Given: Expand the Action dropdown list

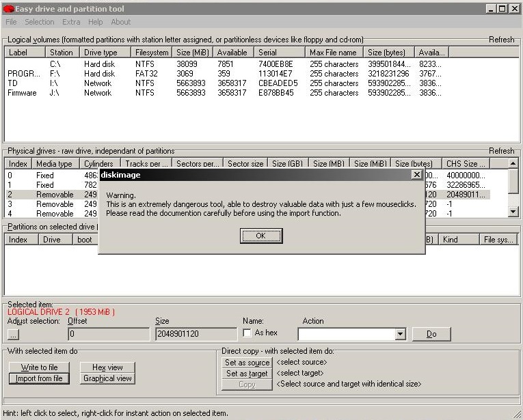Looking at the screenshot, I should (x=401, y=334).
